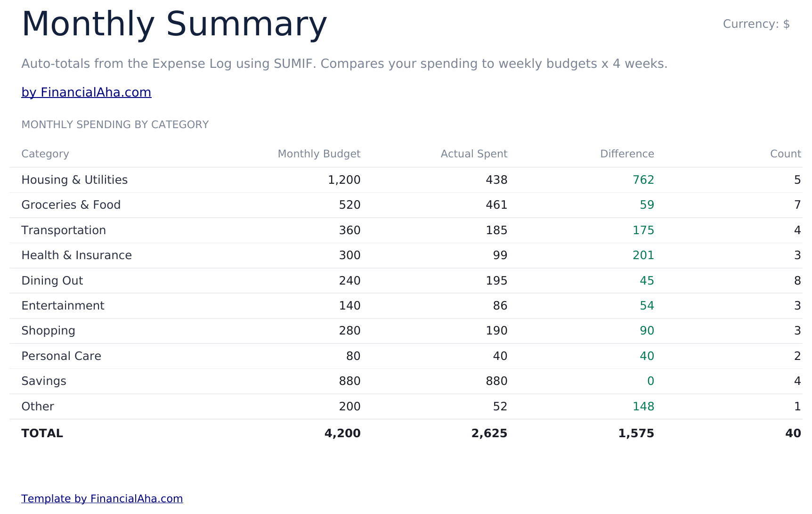Click Entertainment difference value 54
This screenshot has height=514, width=812.
point(647,306)
